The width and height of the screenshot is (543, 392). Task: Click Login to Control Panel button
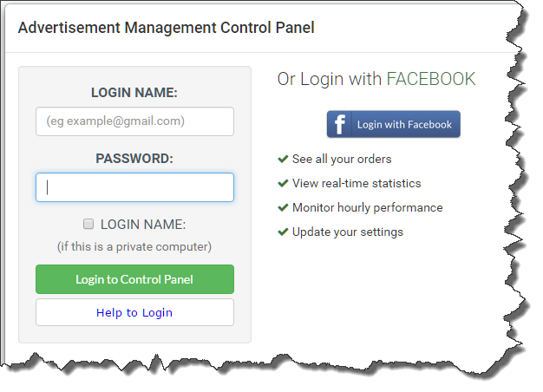point(134,279)
